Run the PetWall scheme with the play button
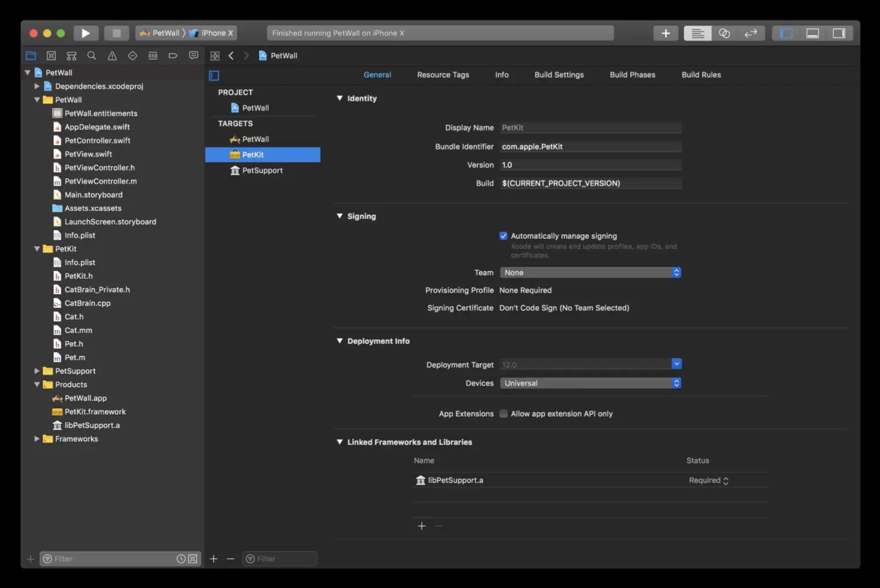This screenshot has height=588, width=880. point(86,33)
